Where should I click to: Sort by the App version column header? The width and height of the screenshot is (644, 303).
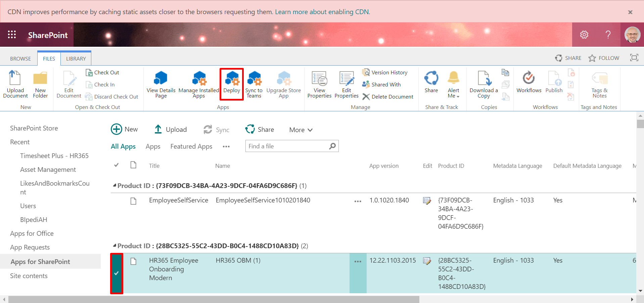(384, 166)
